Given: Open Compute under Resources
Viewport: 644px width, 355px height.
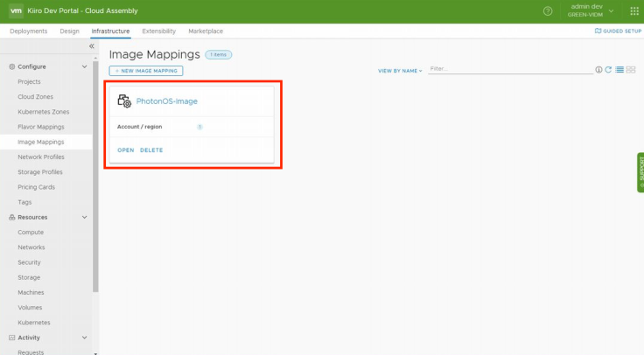Looking at the screenshot, I should pyautogui.click(x=31, y=233).
